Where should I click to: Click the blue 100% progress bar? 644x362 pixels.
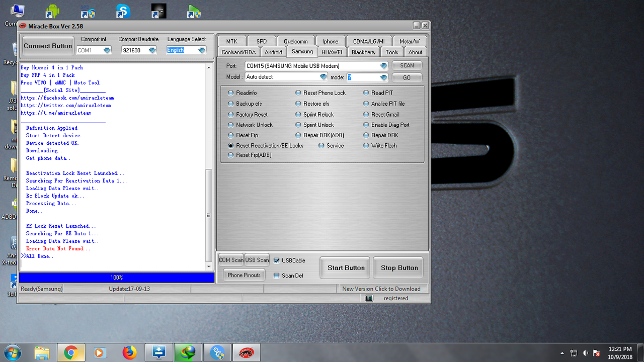point(117,278)
